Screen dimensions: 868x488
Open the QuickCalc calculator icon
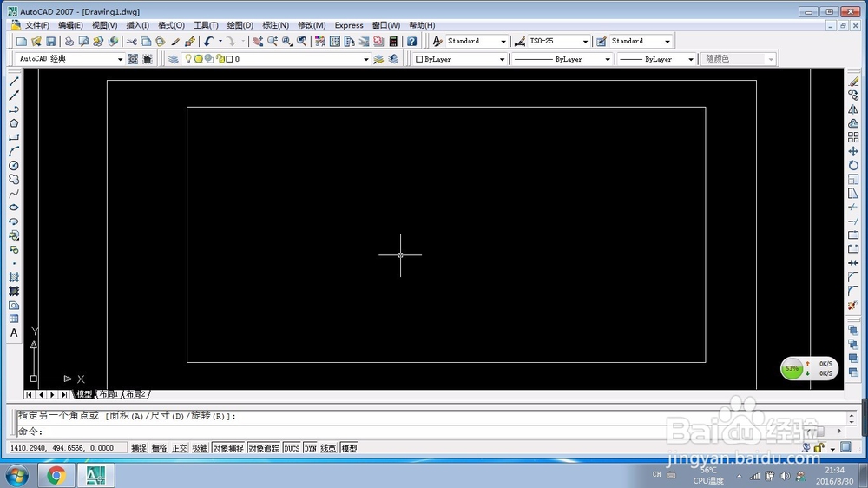[393, 41]
